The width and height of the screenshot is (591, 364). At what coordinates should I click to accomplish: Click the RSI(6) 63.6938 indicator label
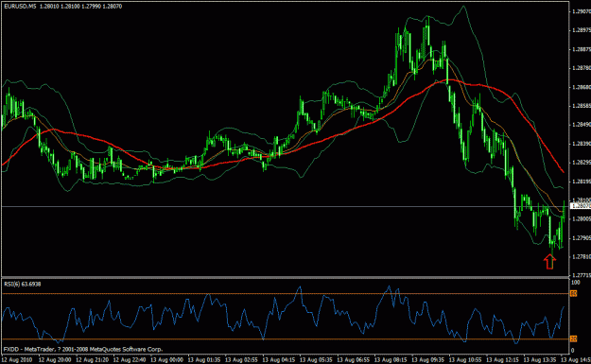click(x=23, y=285)
